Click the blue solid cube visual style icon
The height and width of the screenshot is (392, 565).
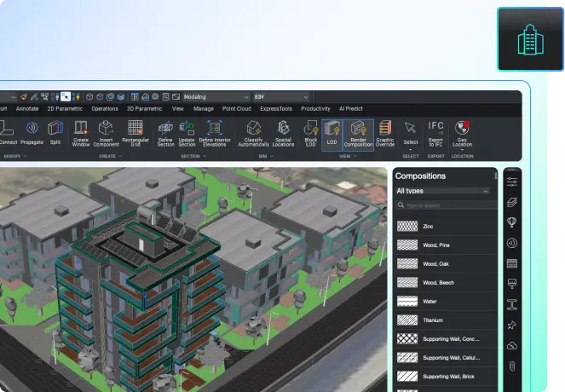click(x=121, y=96)
